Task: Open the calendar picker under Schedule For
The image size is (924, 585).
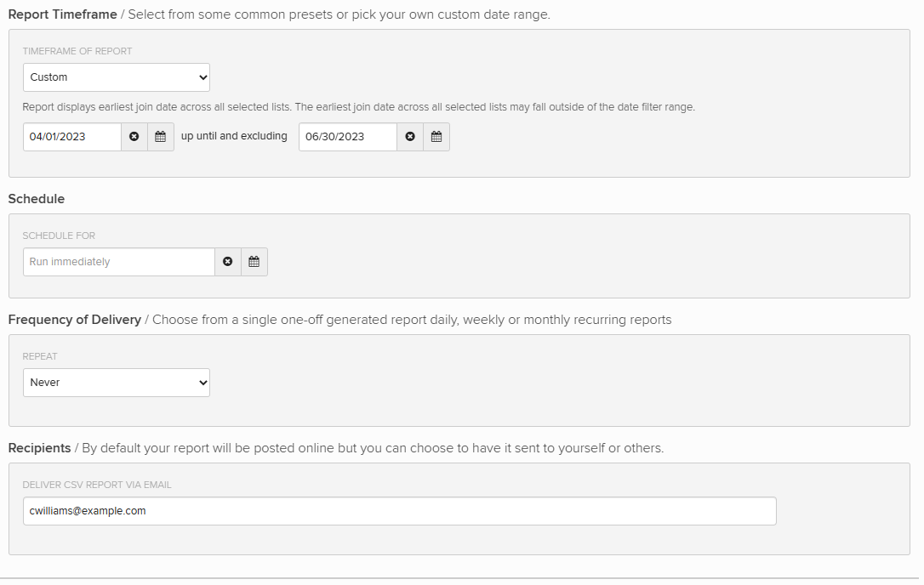Action: click(254, 261)
